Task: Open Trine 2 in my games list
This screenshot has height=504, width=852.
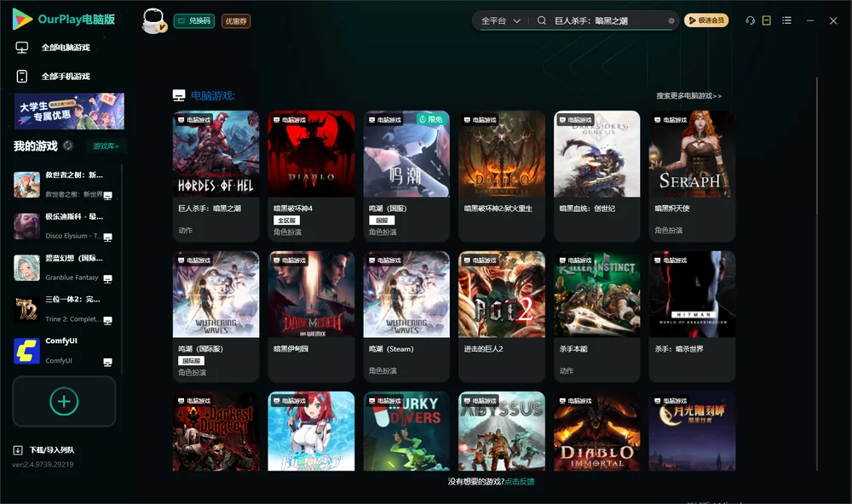Action: pos(64,309)
